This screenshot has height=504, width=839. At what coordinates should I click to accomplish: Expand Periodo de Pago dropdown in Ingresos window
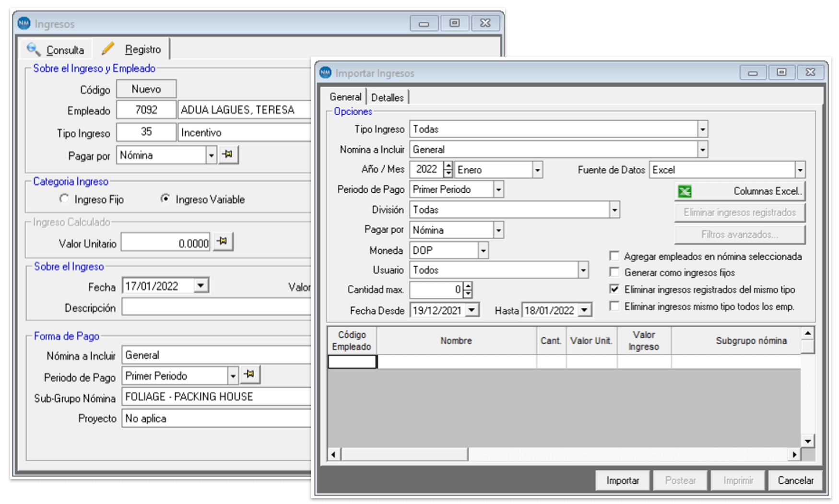(x=233, y=376)
